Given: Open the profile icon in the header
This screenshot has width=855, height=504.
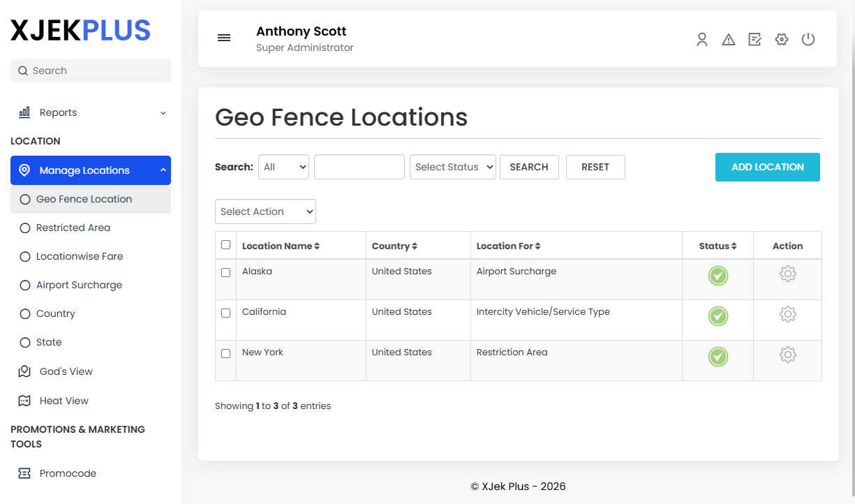Looking at the screenshot, I should [x=702, y=40].
